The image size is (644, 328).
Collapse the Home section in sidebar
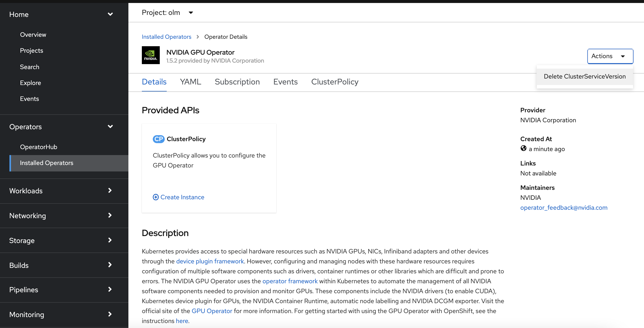point(110,14)
